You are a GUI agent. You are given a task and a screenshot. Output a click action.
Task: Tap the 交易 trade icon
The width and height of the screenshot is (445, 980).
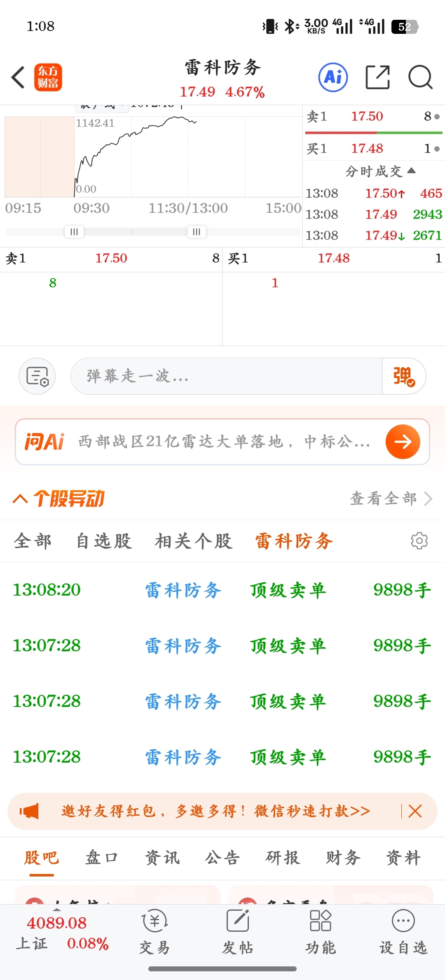(x=155, y=933)
